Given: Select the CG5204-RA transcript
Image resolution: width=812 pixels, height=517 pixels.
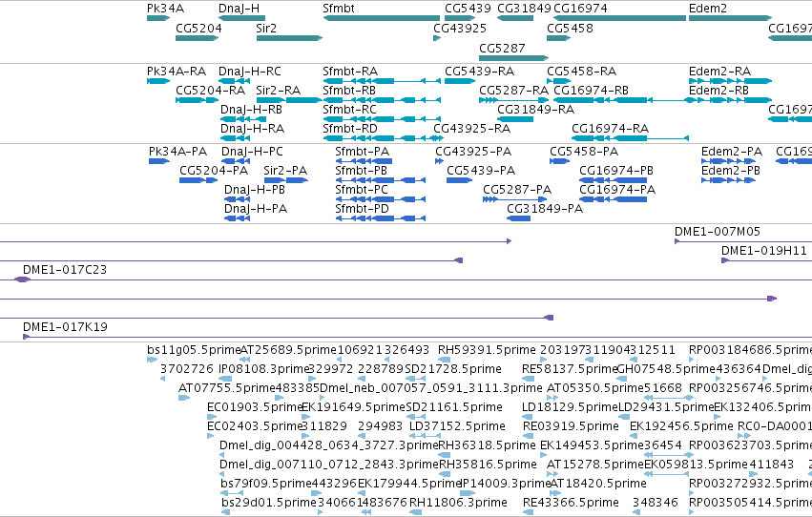Looking at the screenshot, I should pos(197,100).
